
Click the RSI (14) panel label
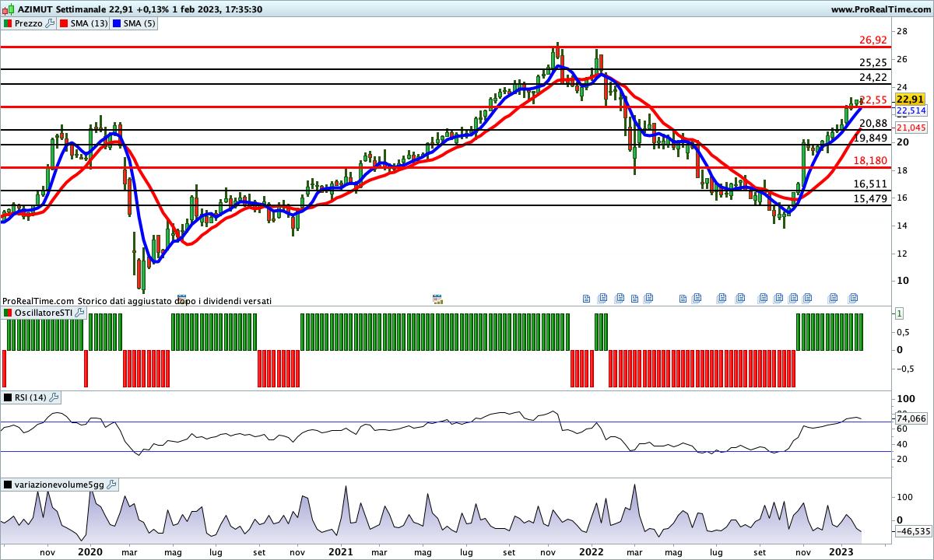(x=31, y=397)
